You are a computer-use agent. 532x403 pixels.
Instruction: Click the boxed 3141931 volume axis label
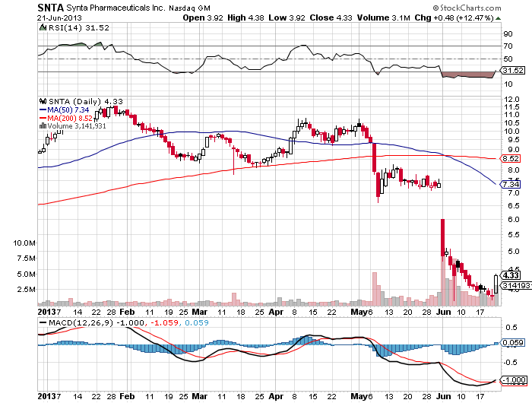pos(516,286)
